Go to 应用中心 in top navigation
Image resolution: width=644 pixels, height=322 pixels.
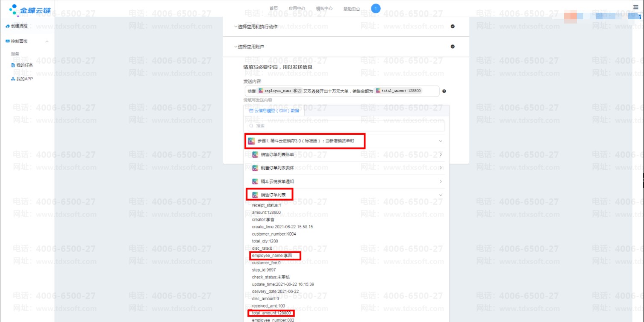coord(297,9)
